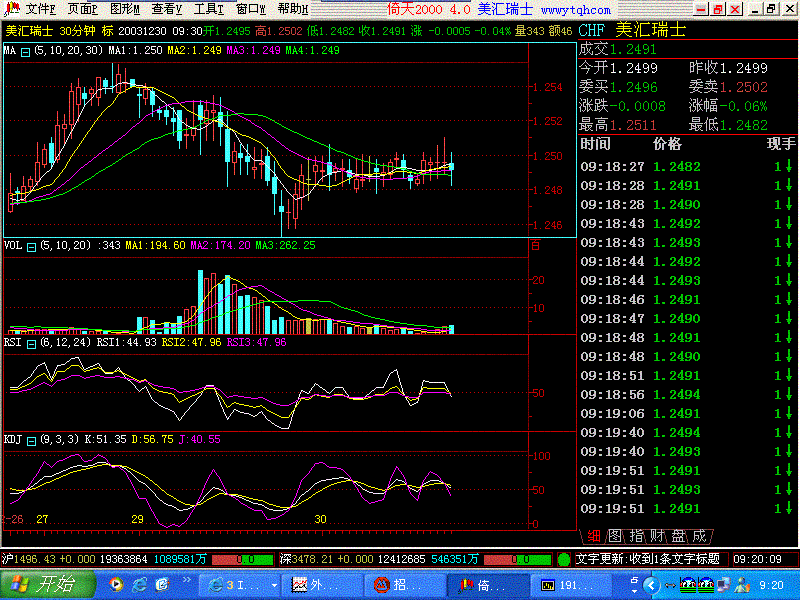Switch to the 指 tab
Image resolution: width=800 pixels, height=600 pixels.
(636, 536)
